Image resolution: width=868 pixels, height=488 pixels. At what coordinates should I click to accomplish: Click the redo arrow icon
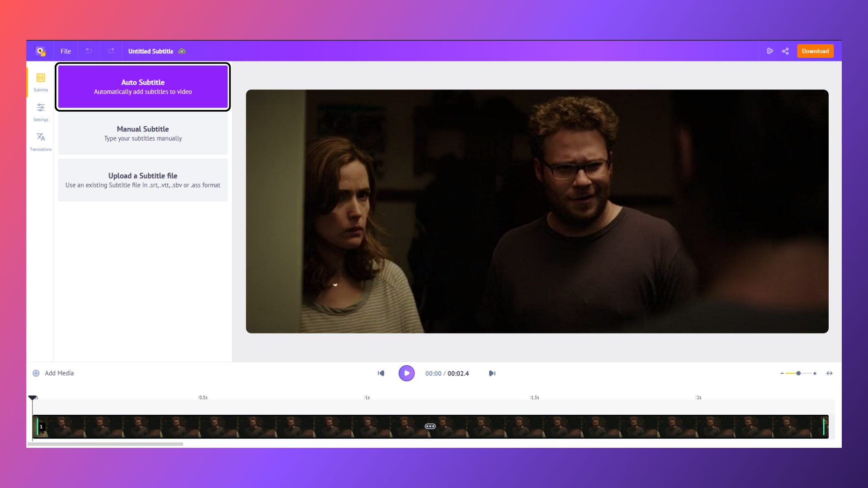111,51
